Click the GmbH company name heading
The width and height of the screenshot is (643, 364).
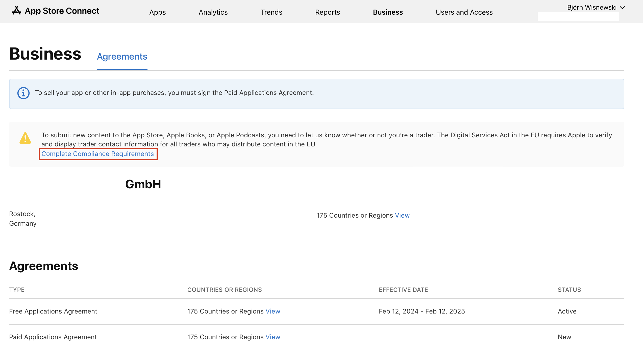coord(143,184)
